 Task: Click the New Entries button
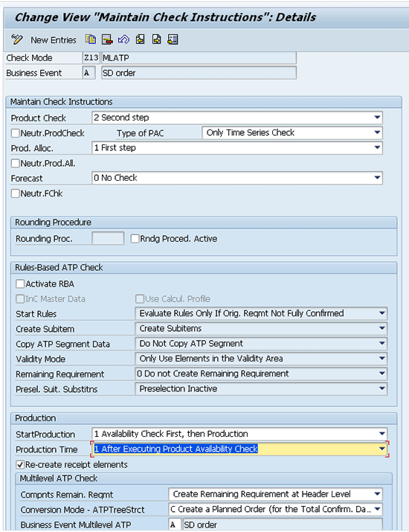click(54, 40)
